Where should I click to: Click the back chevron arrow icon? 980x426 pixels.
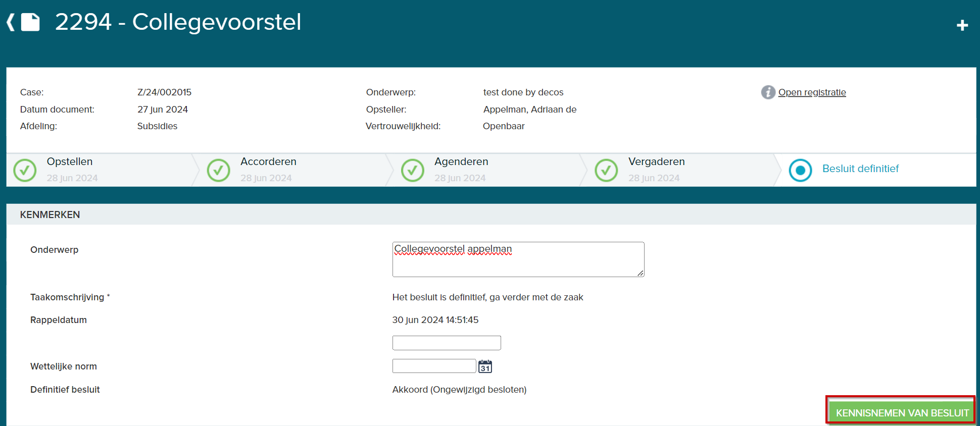point(11,22)
